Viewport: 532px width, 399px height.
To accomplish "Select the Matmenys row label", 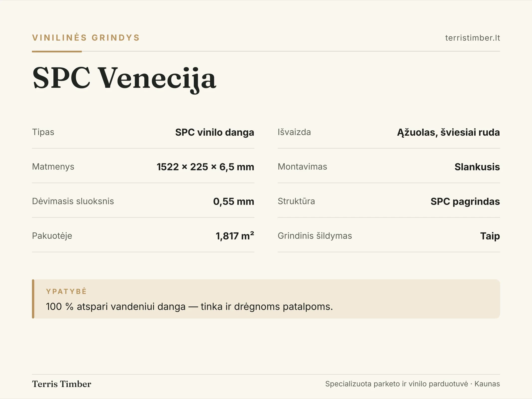I will [x=53, y=167].
